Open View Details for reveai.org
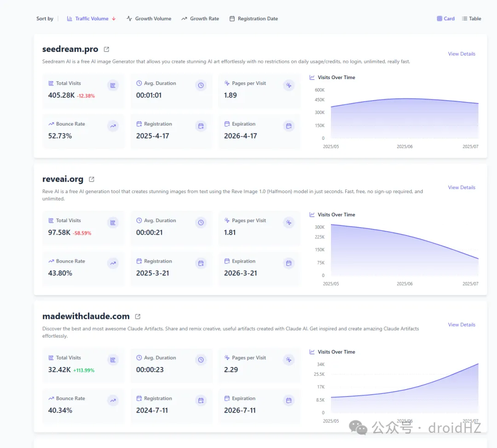Image resolution: width=497 pixels, height=448 pixels. click(x=462, y=187)
